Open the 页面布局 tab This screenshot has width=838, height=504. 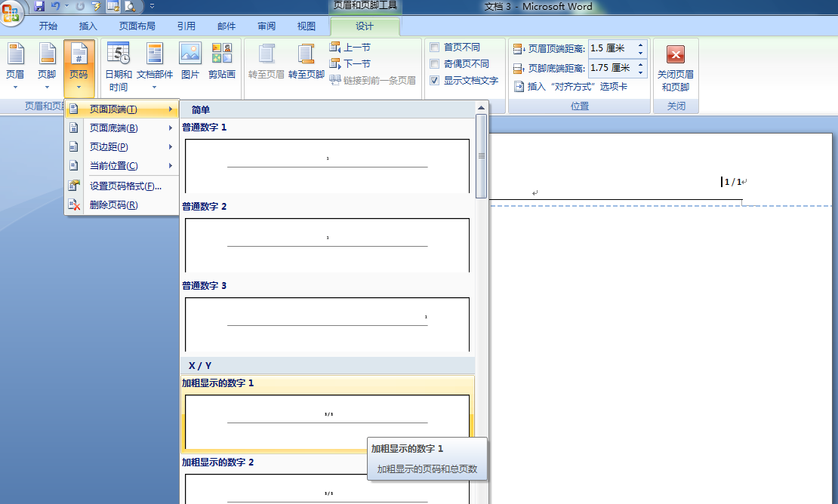(137, 26)
